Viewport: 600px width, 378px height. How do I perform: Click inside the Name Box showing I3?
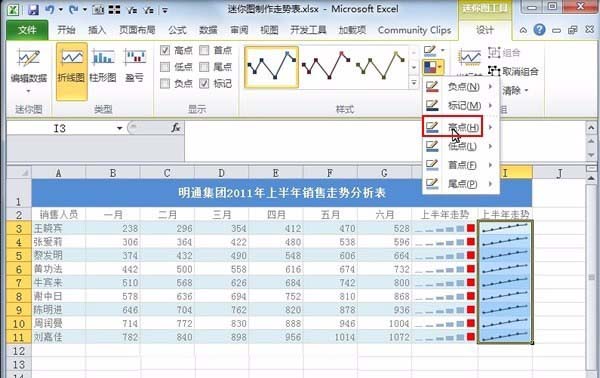tap(60, 128)
